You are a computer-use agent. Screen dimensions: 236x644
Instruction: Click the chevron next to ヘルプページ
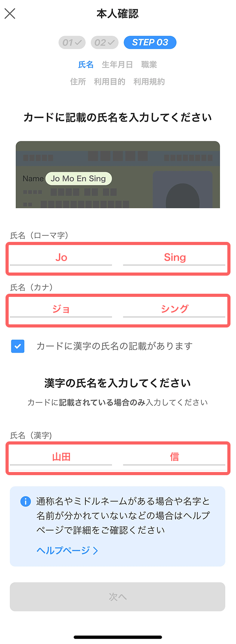pos(96,551)
